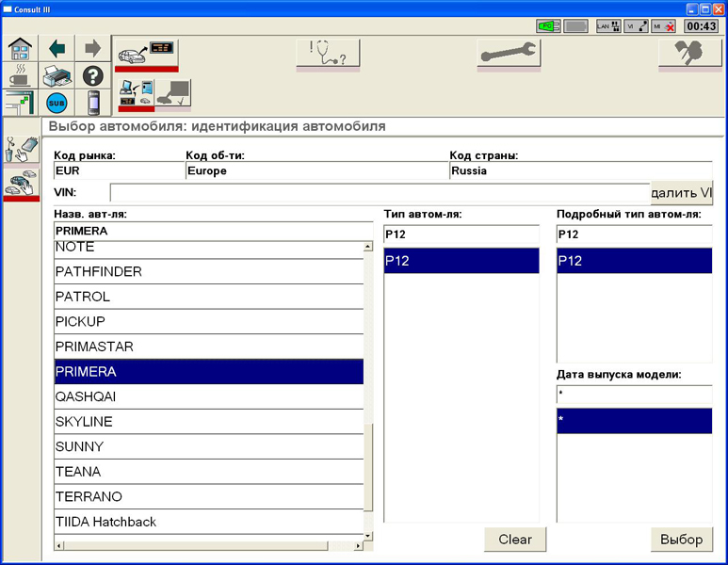
Task: Click the PC power status icon
Action: point(548,26)
